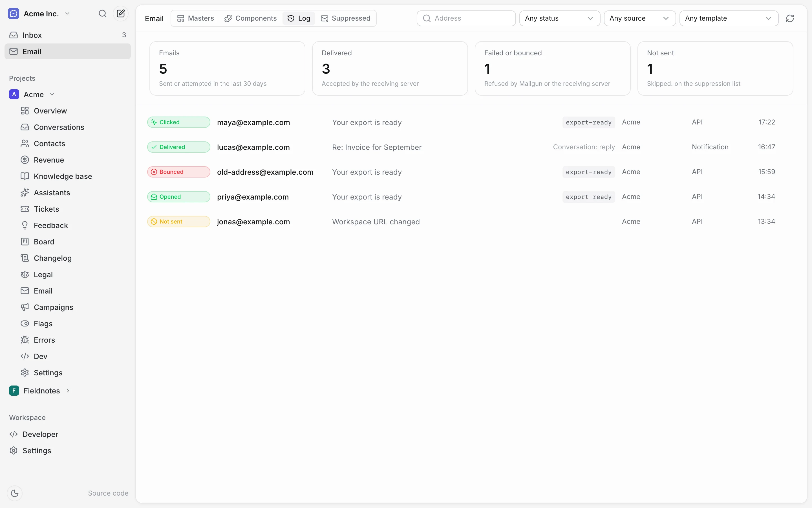
Task: Click the Source code link
Action: click(x=108, y=493)
